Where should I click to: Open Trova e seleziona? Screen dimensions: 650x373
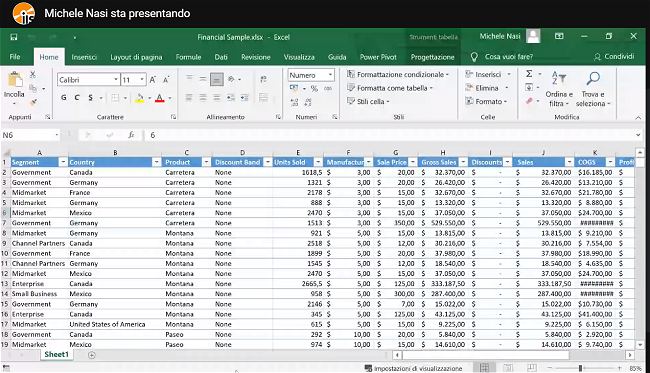click(x=593, y=89)
